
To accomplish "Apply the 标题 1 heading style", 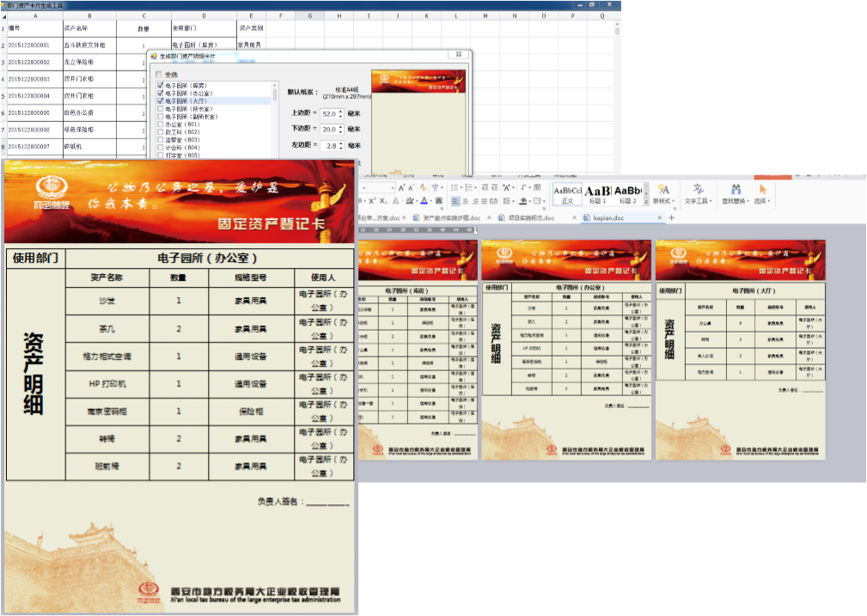I will [599, 194].
